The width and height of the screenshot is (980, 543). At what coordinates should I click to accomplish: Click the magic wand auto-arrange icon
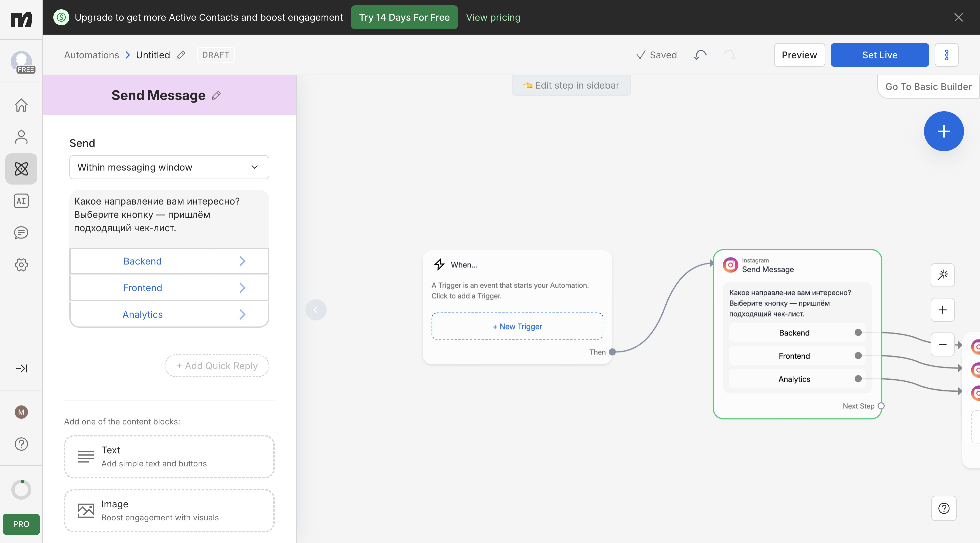[943, 275]
